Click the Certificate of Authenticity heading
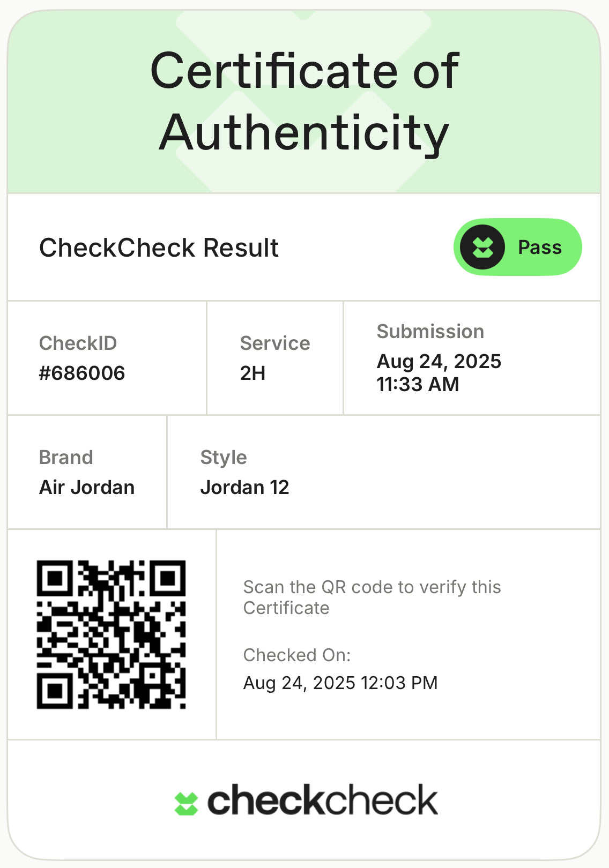Viewport: 609px width, 868px height. [x=304, y=102]
